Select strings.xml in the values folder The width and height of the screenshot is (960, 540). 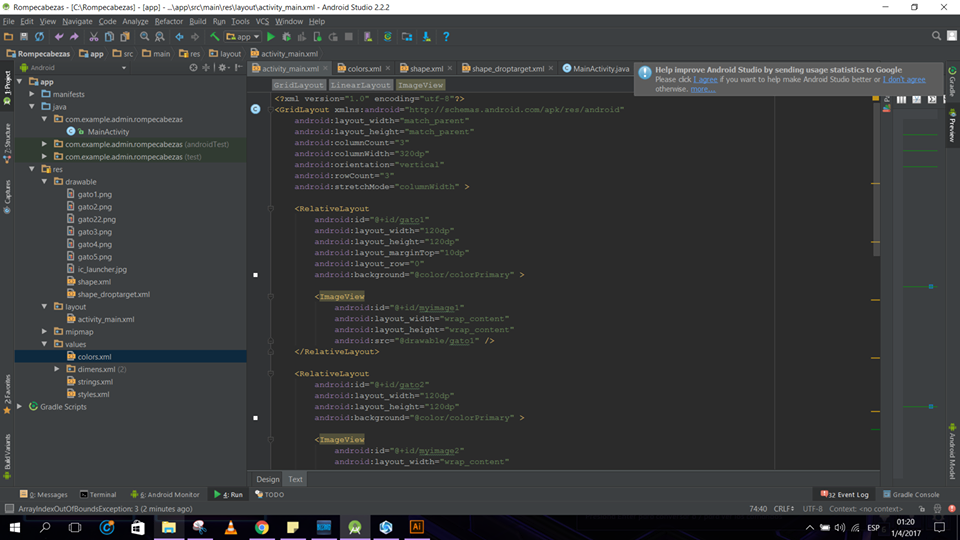(95, 382)
